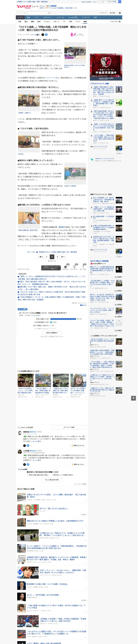Open the ライブ navigation tab
138x644 pixels.
[37, 17]
